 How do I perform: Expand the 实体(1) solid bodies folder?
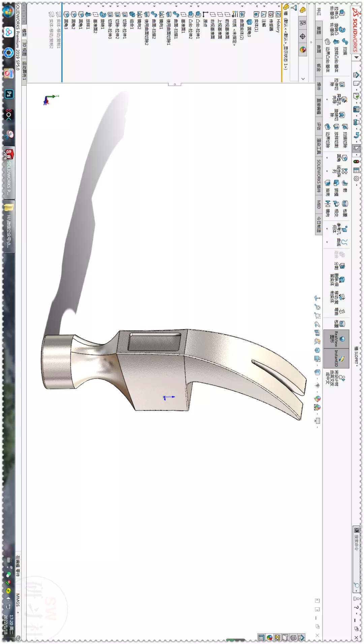click(257, 6)
